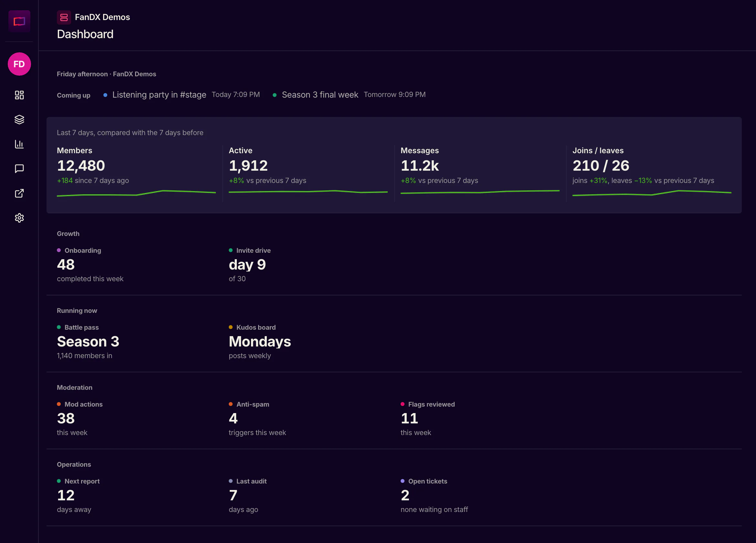756x543 pixels.
Task: Open the stacked layers icon in sidebar
Action: click(x=19, y=119)
